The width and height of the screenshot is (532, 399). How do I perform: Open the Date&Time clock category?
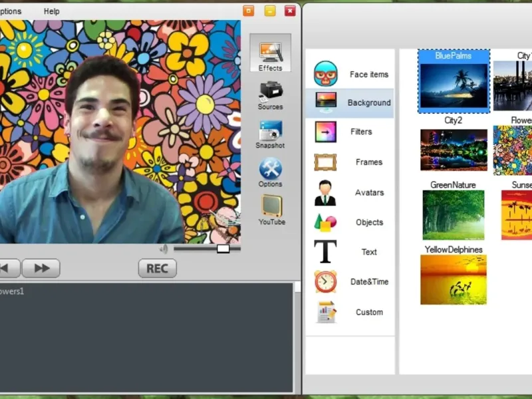tap(326, 281)
